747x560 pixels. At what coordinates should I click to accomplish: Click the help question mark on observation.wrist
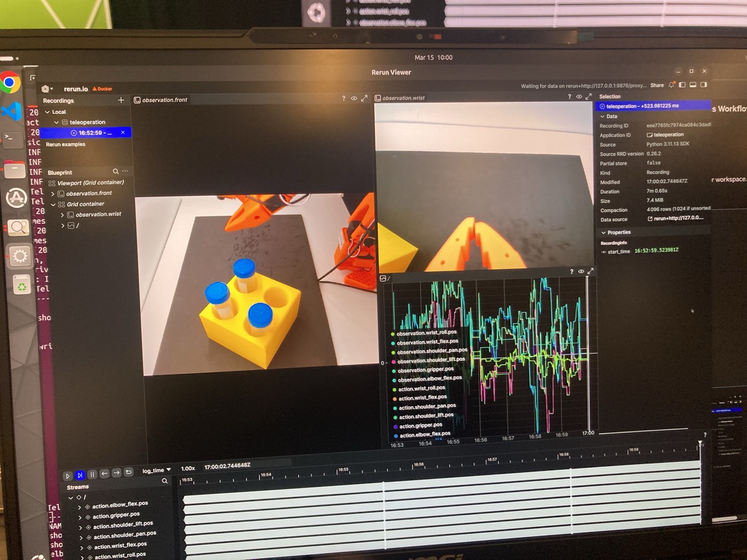[x=570, y=98]
